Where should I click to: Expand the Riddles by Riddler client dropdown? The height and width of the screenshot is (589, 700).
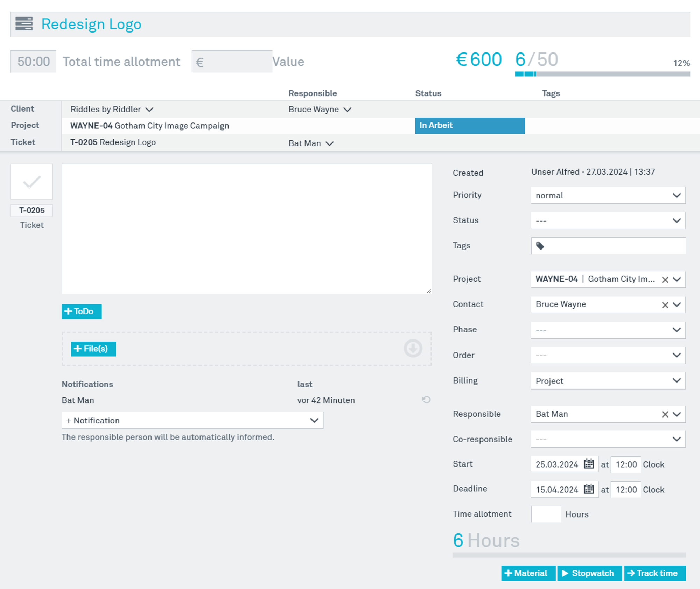click(x=149, y=110)
